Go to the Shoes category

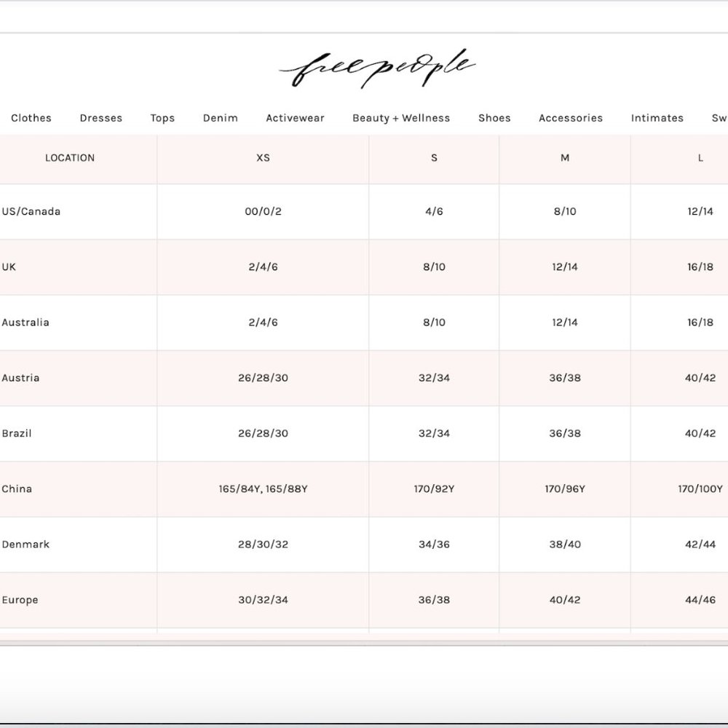pos(494,118)
